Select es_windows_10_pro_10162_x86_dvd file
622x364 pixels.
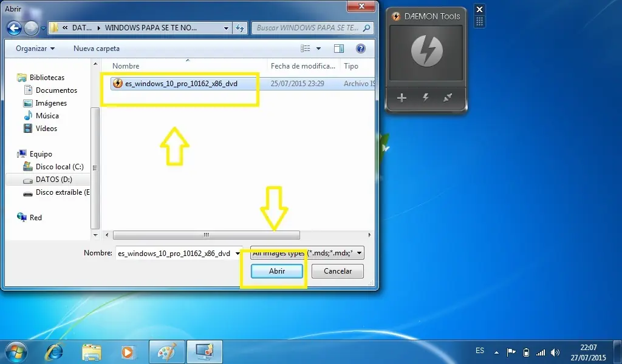[x=181, y=84]
